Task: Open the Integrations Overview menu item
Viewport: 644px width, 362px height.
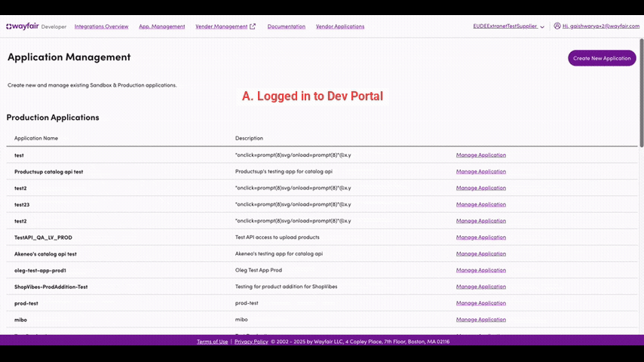Action: point(101,26)
